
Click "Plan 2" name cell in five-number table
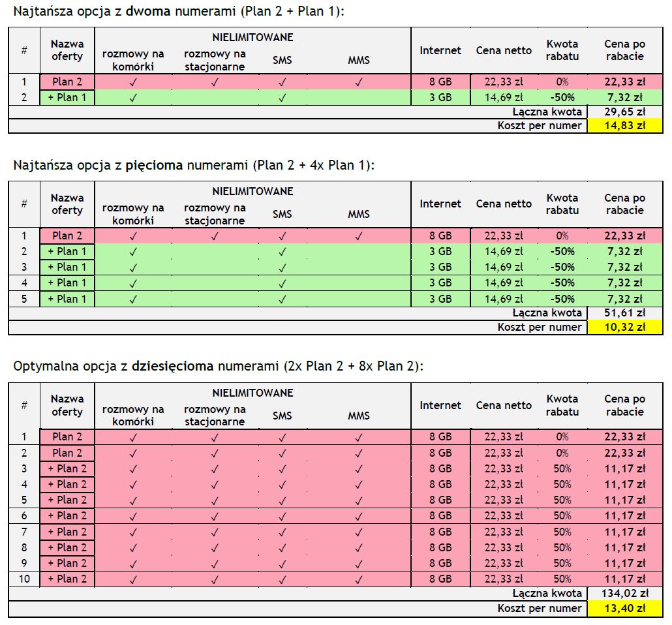67,236
